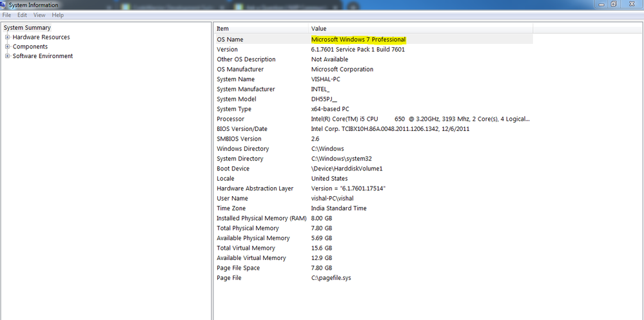Image resolution: width=644 pixels, height=320 pixels.
Task: Select the Time Zone row
Action: tap(374, 208)
